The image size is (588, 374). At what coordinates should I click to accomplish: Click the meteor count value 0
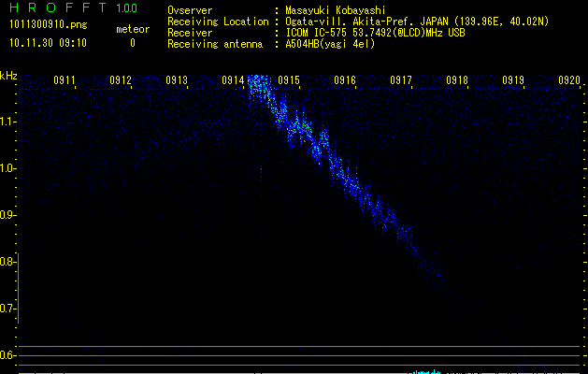point(133,43)
